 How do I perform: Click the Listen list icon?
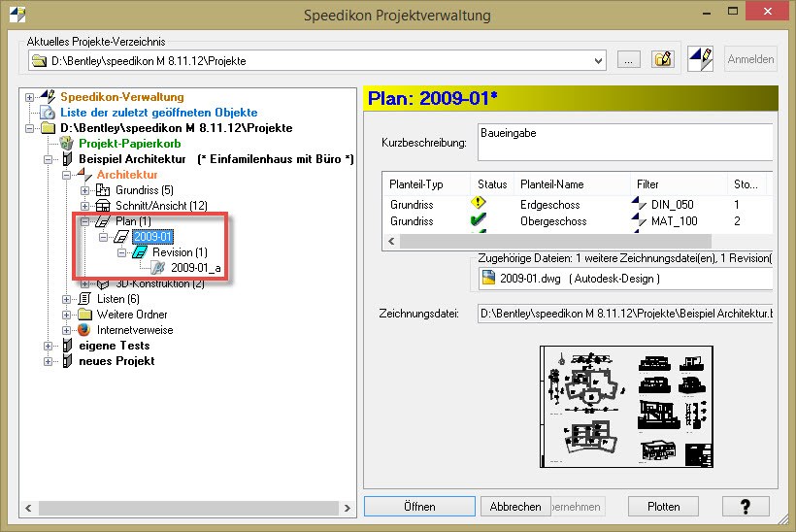[x=84, y=299]
